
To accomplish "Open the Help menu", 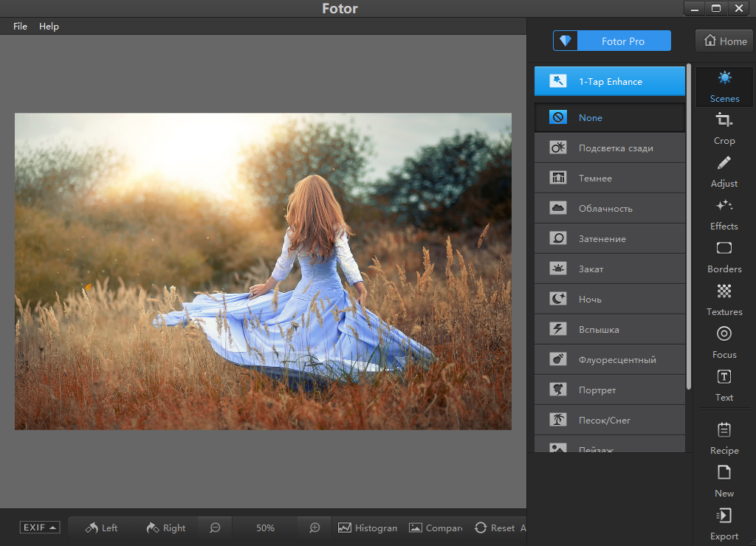I will tap(49, 26).
